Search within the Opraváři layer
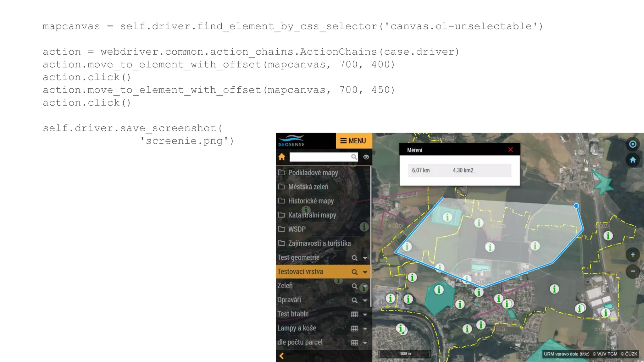 [354, 300]
